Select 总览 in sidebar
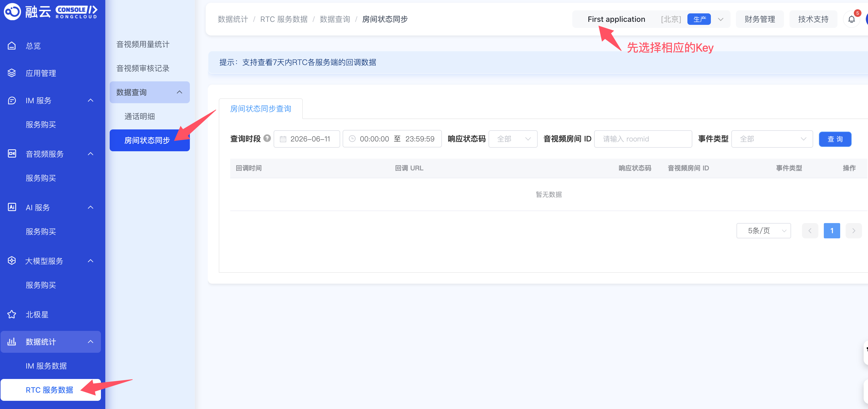868x409 pixels. tap(33, 46)
